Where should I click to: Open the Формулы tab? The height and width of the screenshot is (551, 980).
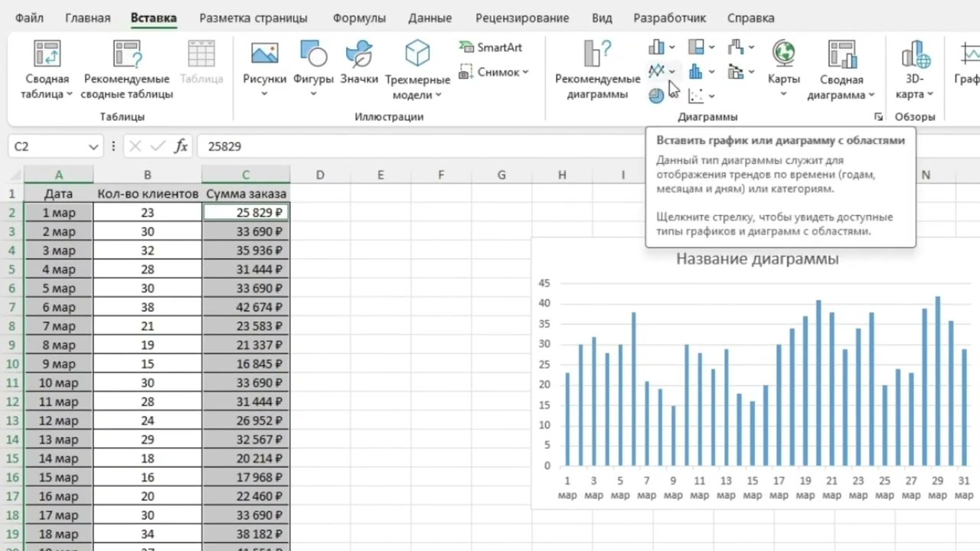tap(358, 18)
